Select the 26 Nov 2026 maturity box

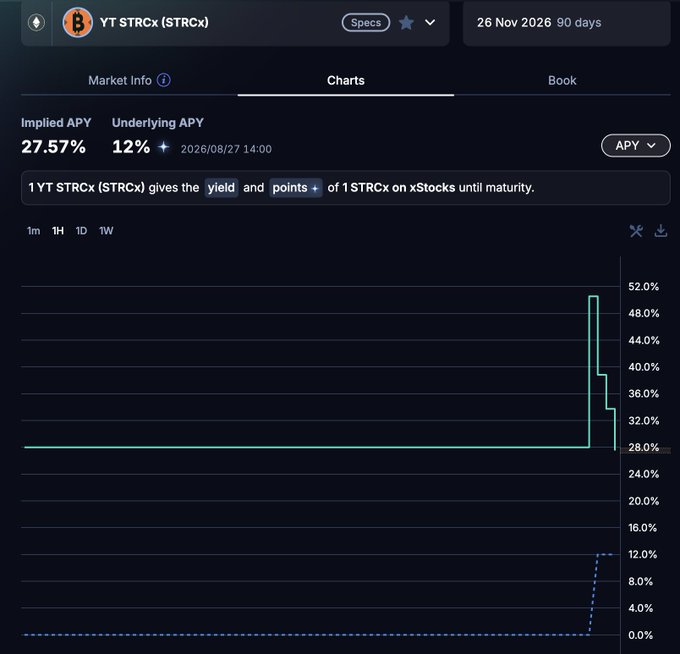[x=566, y=23]
